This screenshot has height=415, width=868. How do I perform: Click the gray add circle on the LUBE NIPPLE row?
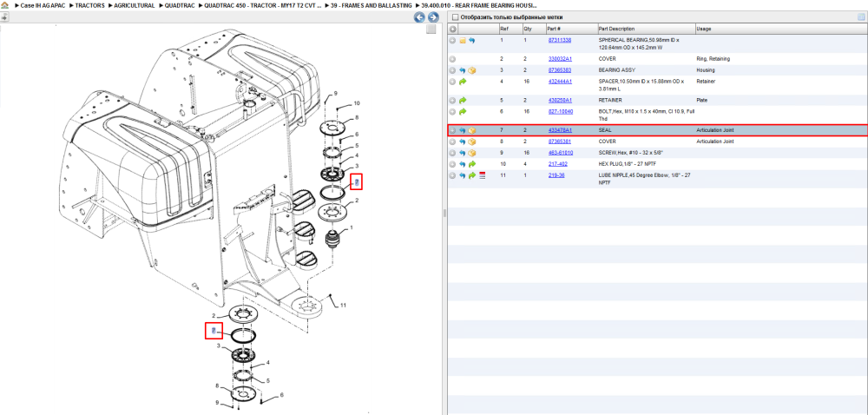[452, 175]
